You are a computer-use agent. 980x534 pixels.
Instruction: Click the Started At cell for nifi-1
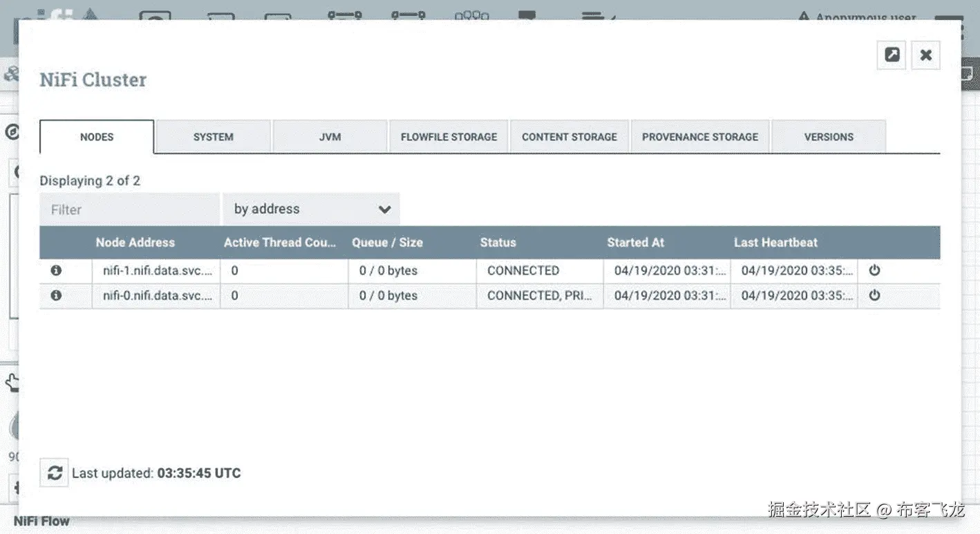coord(667,270)
